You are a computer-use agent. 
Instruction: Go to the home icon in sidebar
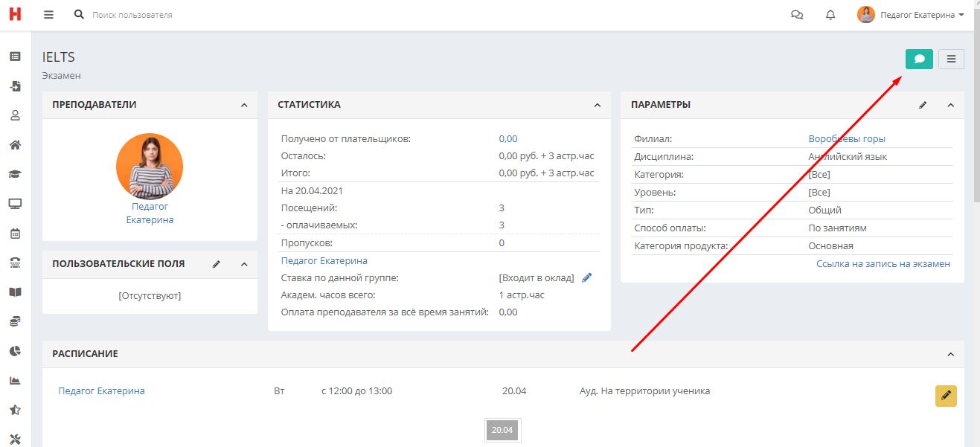[x=15, y=145]
